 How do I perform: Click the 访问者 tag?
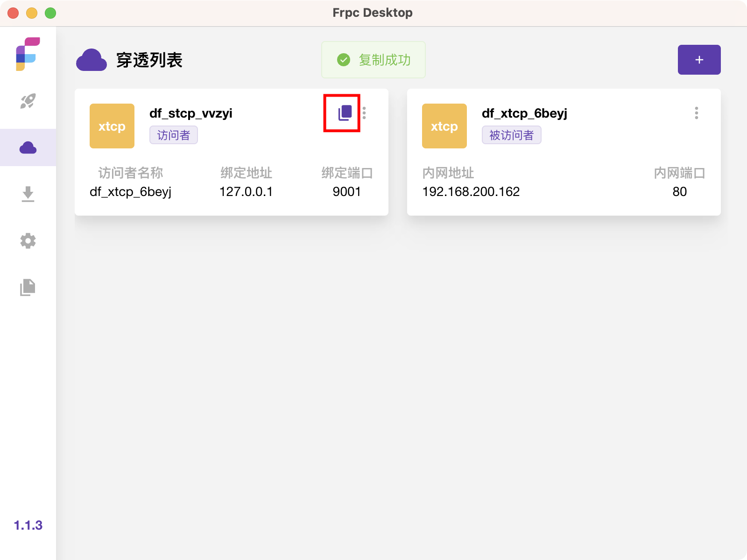pyautogui.click(x=174, y=135)
